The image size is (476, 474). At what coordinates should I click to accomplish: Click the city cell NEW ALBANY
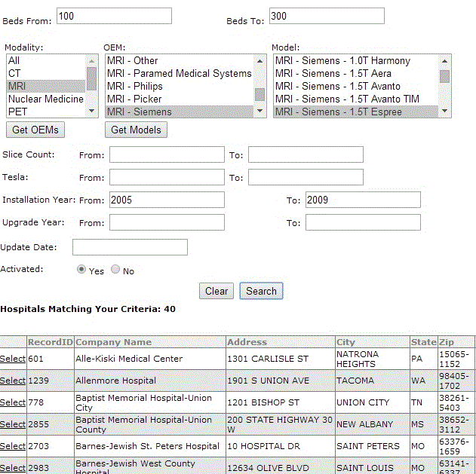coord(364,424)
